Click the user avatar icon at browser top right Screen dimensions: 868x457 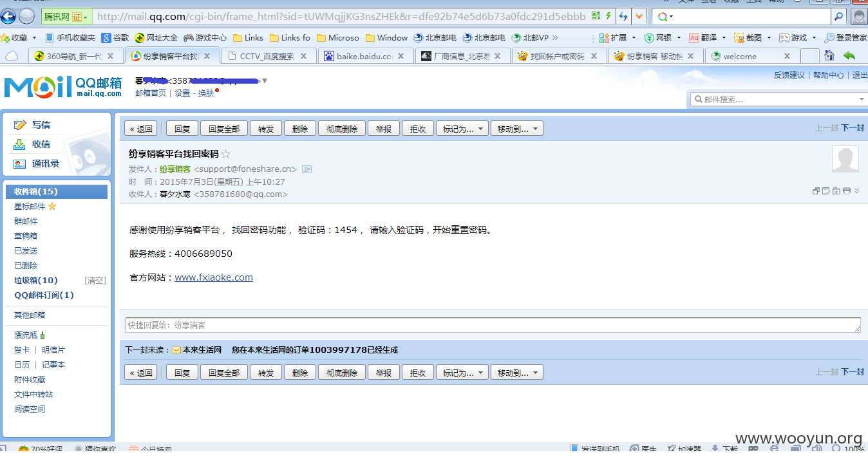click(859, 16)
